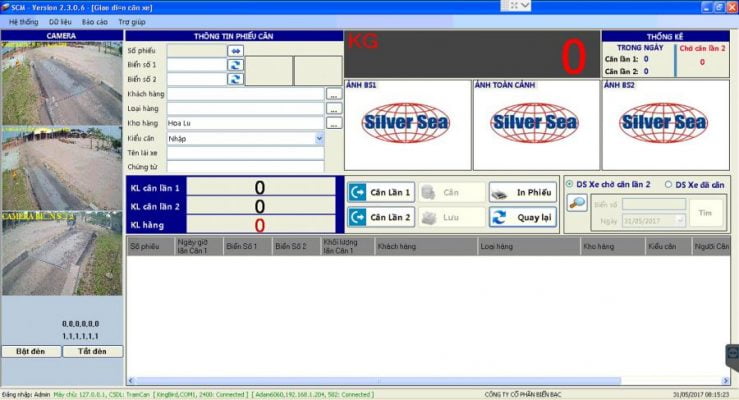This screenshot has height=400, width=739.
Task: Click the Chứng từ input field
Action: 246,167
